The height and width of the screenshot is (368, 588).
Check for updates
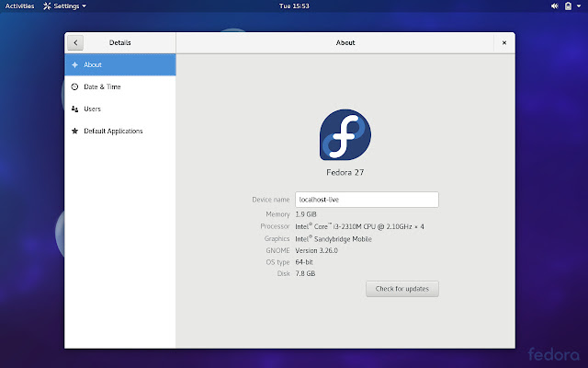(402, 289)
